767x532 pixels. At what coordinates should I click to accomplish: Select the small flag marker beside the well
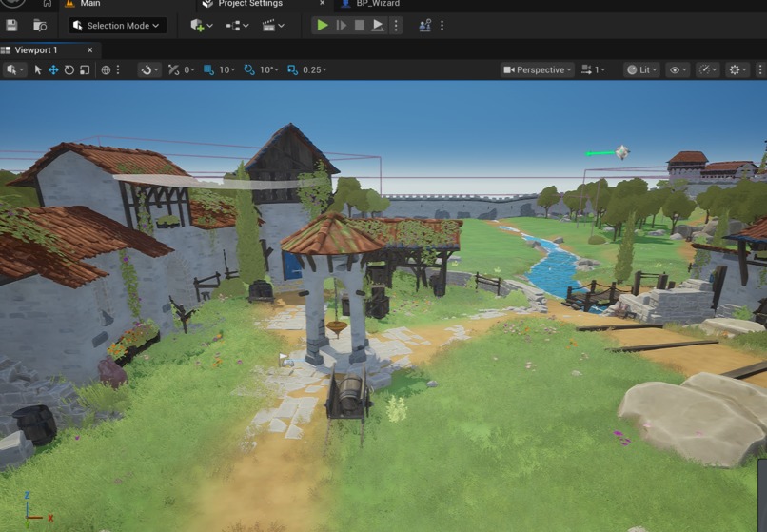coord(285,360)
